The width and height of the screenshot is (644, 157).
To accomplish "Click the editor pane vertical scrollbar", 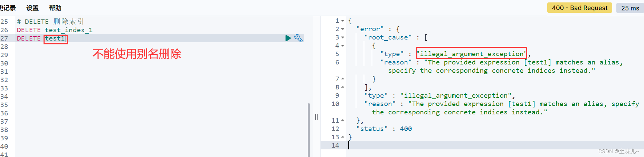I will point(309,130).
